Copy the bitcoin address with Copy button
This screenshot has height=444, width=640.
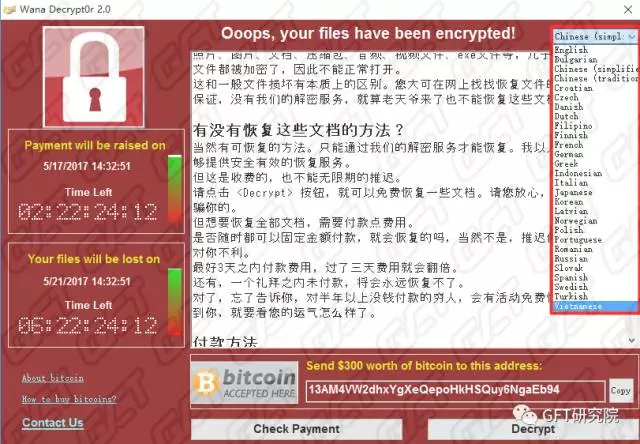(x=621, y=391)
